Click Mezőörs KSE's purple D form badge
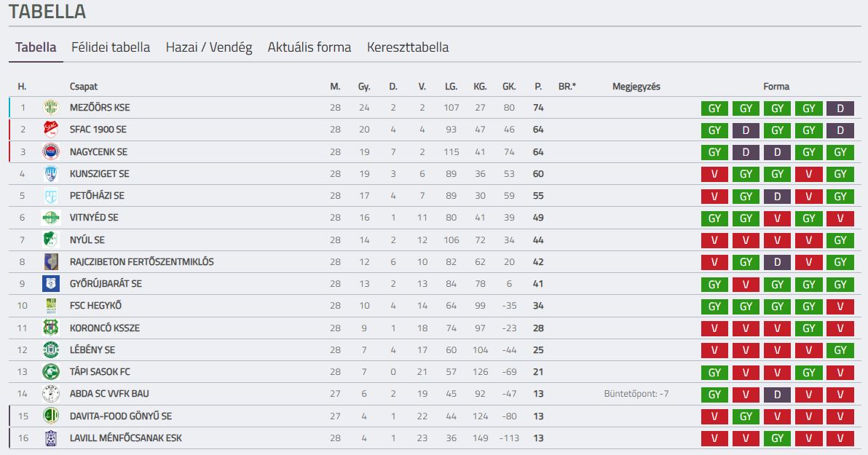The image size is (868, 455). point(840,108)
